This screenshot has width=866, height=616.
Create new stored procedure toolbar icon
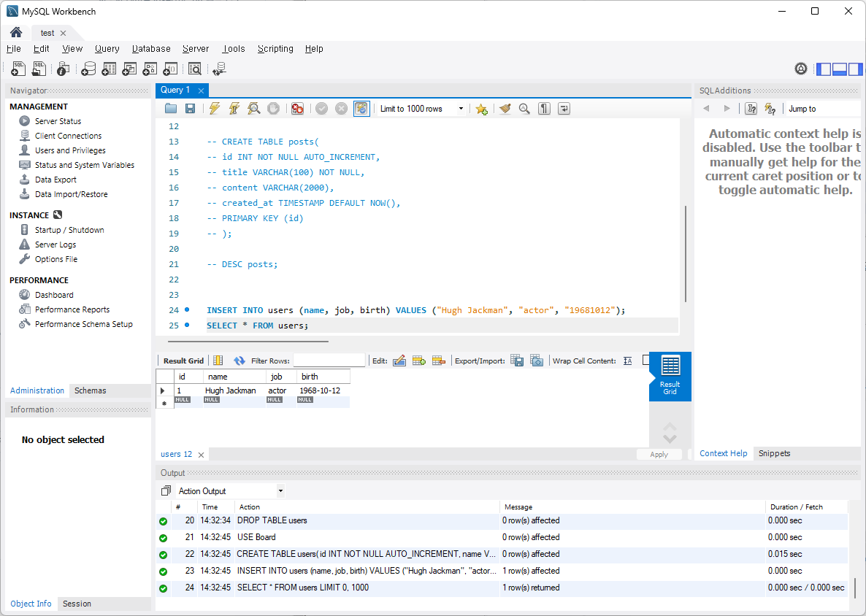(150, 69)
